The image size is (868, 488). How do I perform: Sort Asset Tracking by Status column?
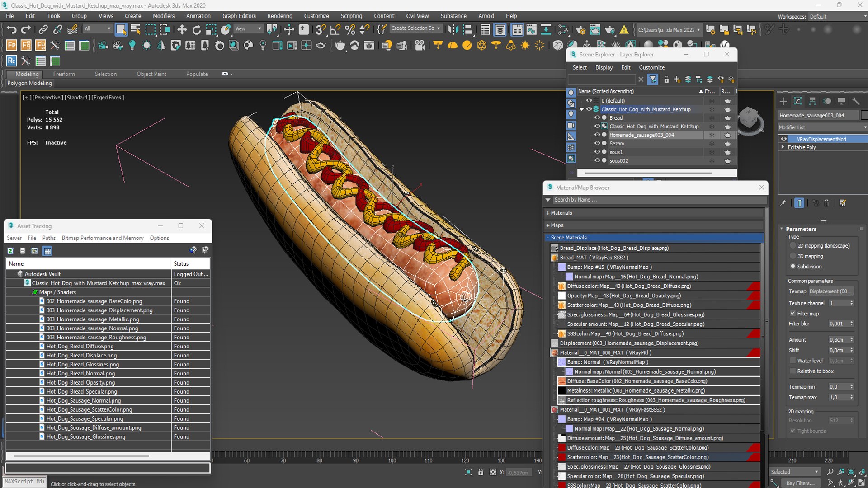pyautogui.click(x=190, y=264)
